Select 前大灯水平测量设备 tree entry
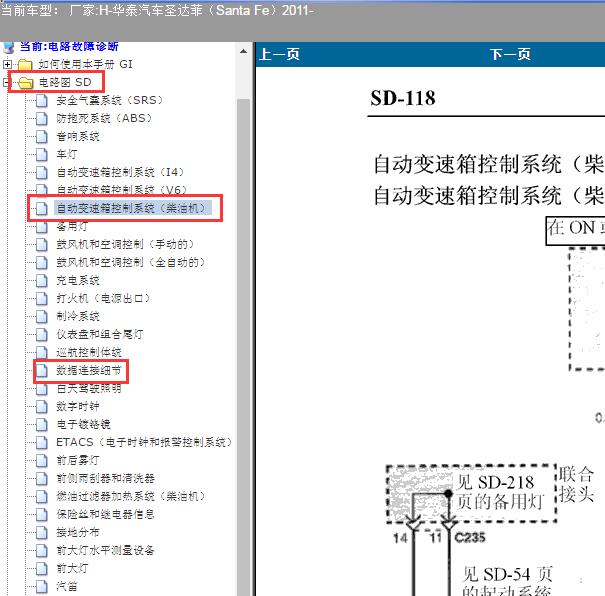605x596 pixels. (x=105, y=550)
